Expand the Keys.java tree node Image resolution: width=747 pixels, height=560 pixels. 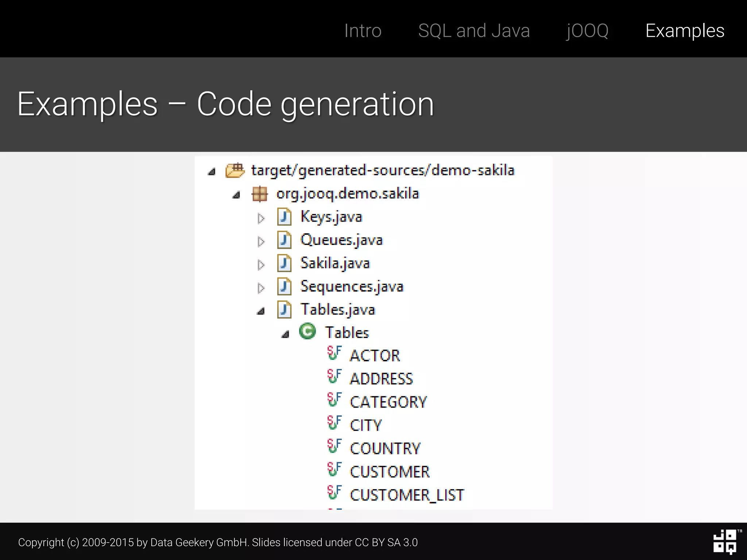pos(261,218)
